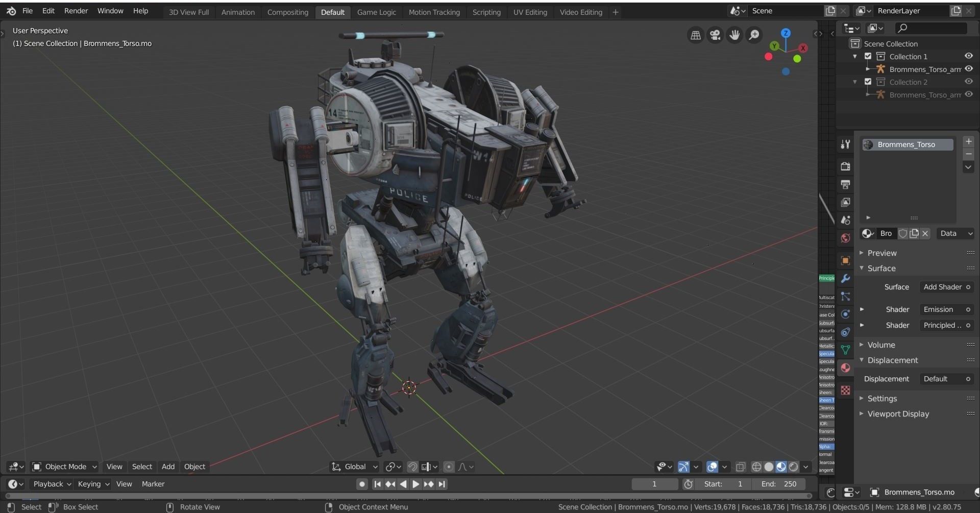Unlink the Bro material with X

point(925,233)
